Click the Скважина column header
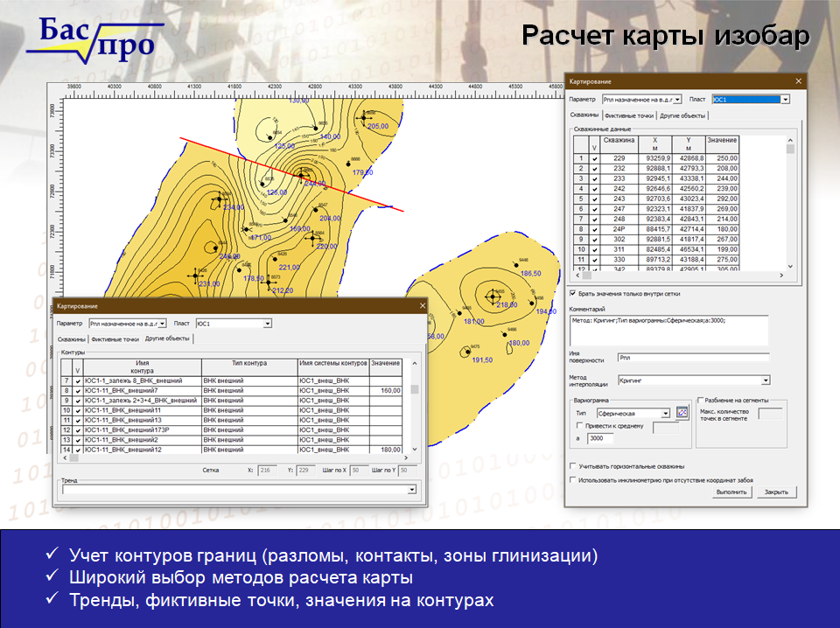Screen dimensions: 840x628 click(619, 144)
